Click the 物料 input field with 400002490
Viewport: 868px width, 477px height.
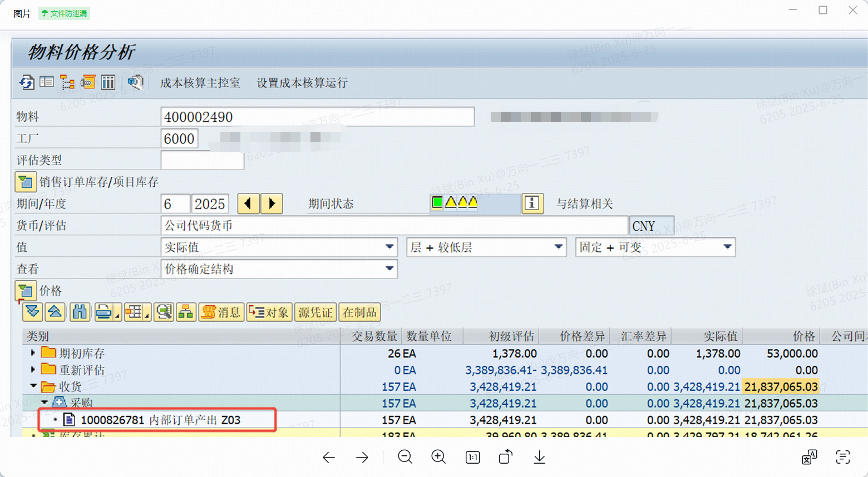pos(317,117)
